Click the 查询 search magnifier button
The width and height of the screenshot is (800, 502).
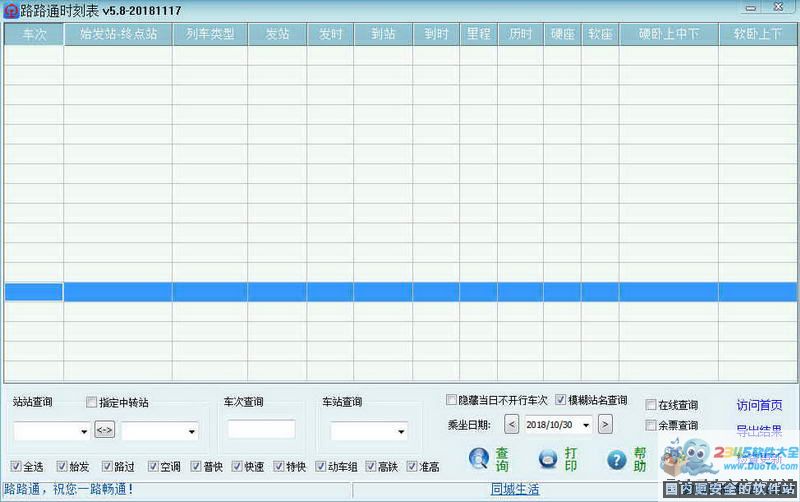(x=489, y=459)
